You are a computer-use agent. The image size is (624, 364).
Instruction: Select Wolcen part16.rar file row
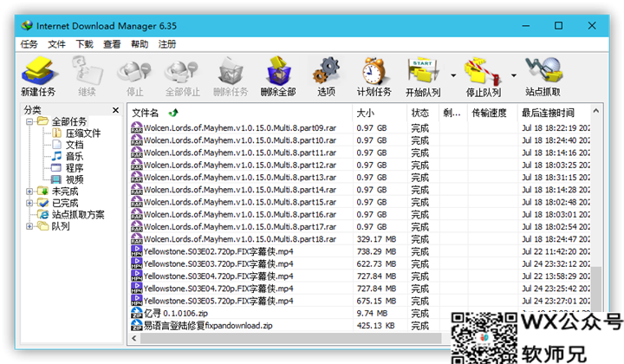361,214
